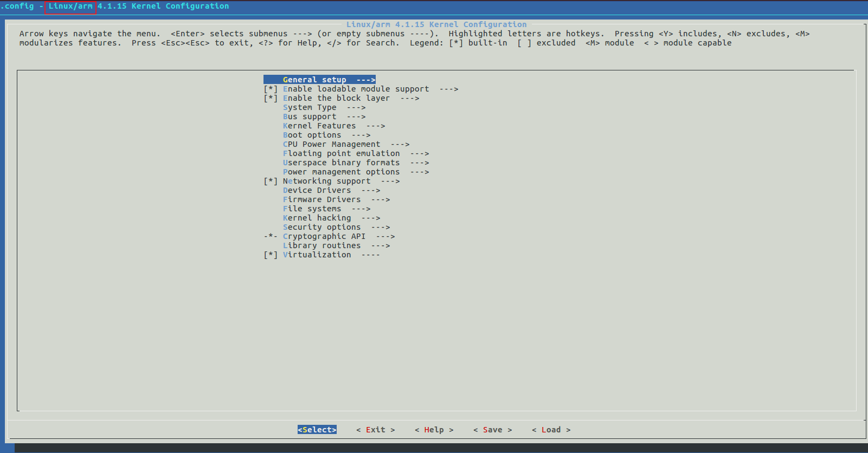Viewport: 868px width, 453px height.
Task: Click the '<M> module' legend text
Action: pyautogui.click(x=610, y=43)
